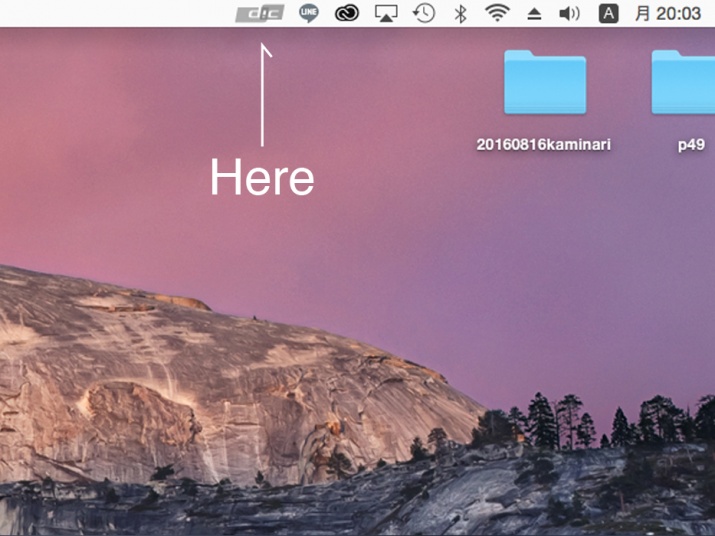The height and width of the screenshot is (536, 715).
Task: Click the Bluetooth status icon
Action: (460, 13)
